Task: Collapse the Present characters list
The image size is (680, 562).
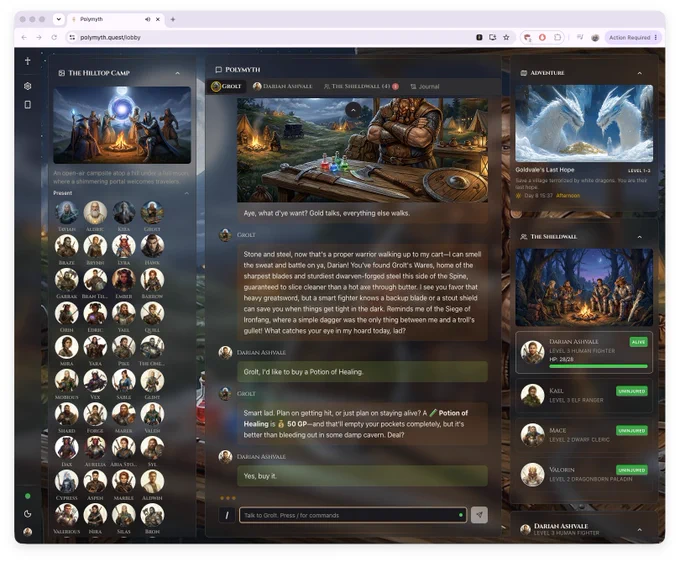Action: 186,193
